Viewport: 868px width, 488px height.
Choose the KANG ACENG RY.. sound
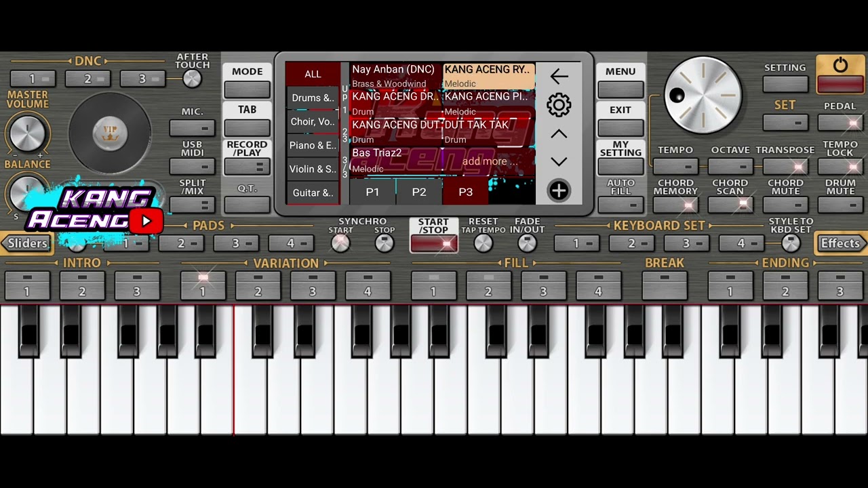tap(489, 76)
